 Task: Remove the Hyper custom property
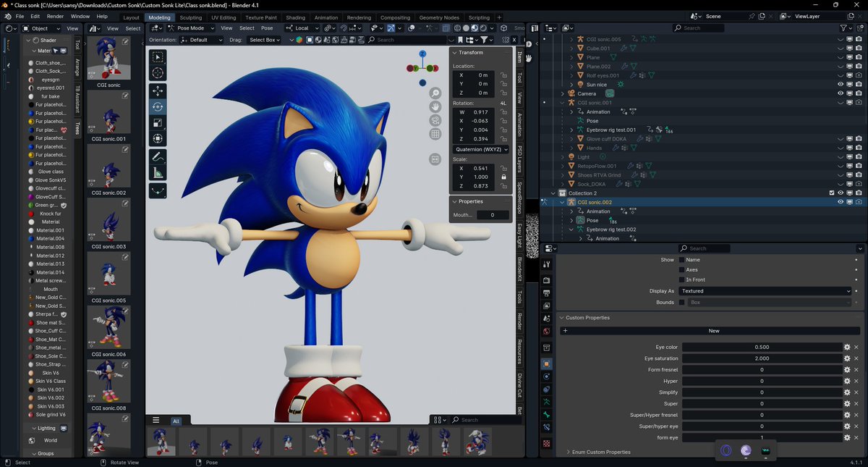[x=858, y=381]
